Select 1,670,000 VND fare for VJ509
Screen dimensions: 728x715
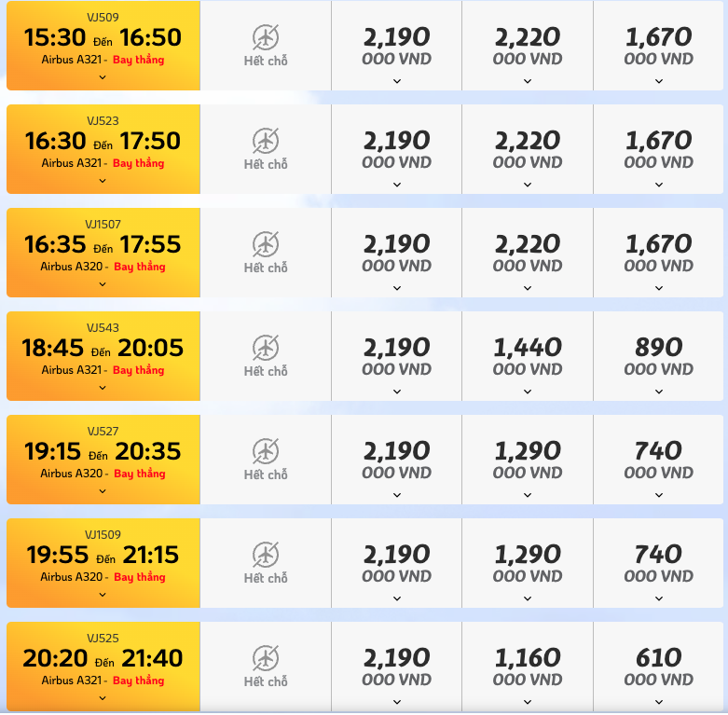coord(658,46)
